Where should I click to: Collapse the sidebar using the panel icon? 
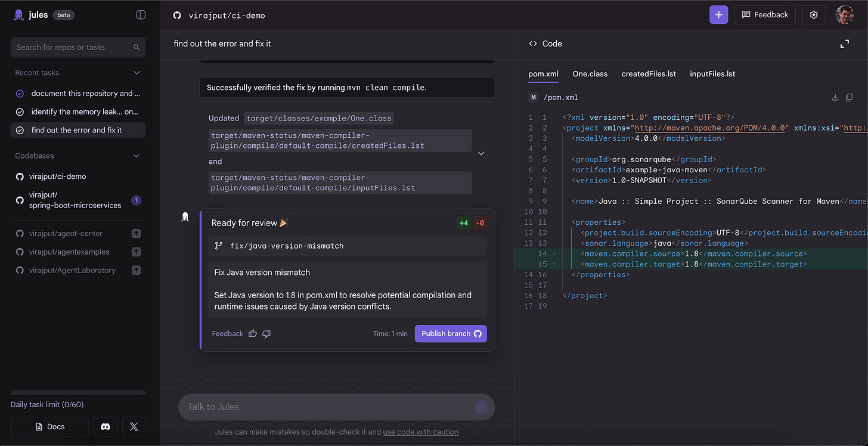point(141,15)
